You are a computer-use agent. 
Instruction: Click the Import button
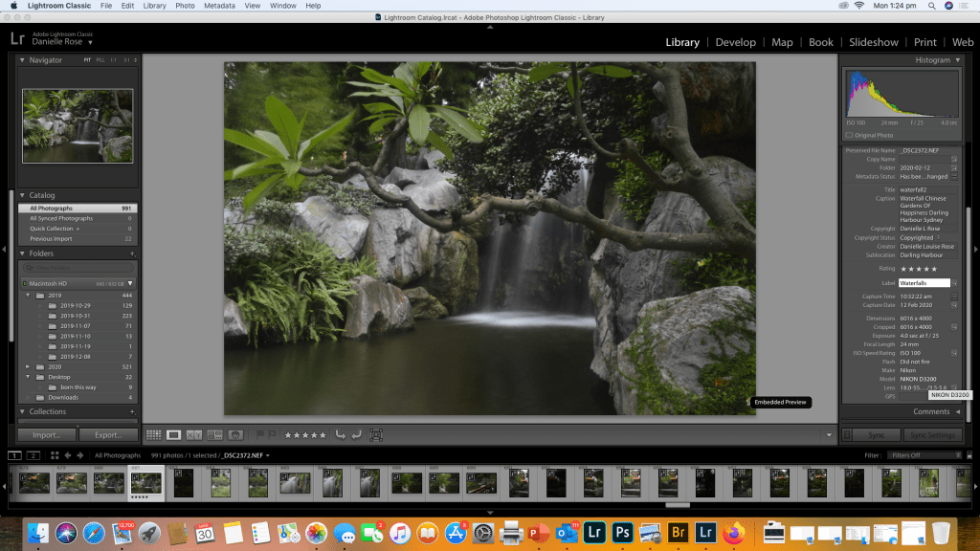46,435
